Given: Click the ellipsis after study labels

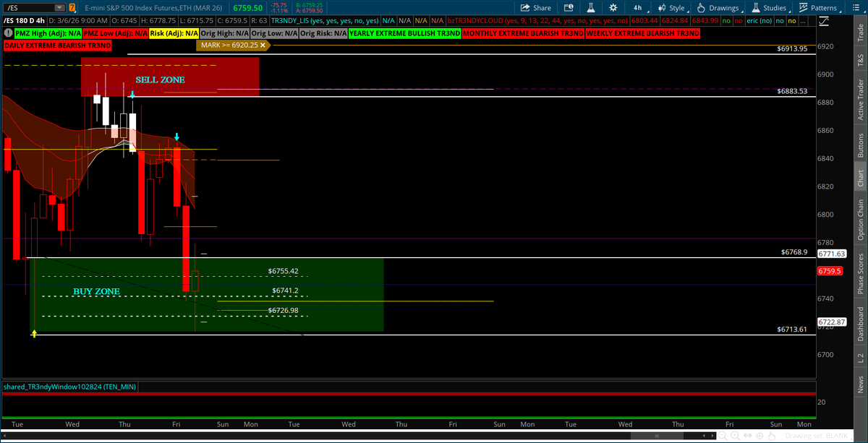Looking at the screenshot, I should 802,21.
